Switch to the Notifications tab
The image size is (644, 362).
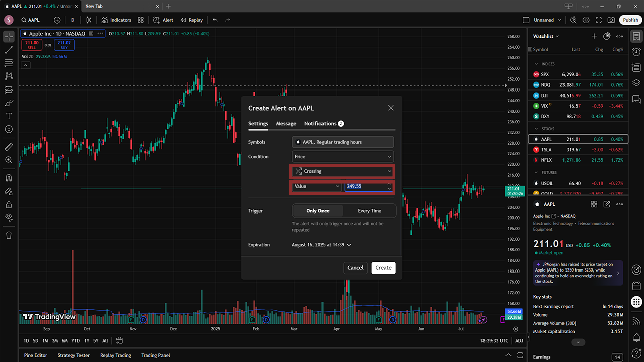click(320, 124)
